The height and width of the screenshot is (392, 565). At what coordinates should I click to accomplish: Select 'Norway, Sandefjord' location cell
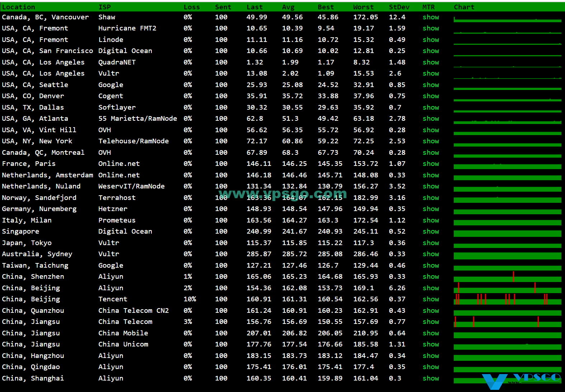pos(39,198)
